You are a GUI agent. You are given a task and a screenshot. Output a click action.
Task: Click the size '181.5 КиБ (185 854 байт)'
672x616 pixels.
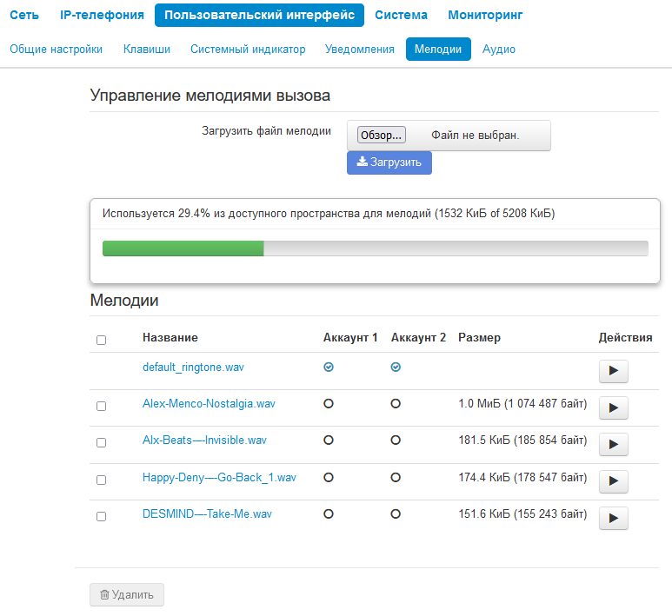tap(522, 440)
